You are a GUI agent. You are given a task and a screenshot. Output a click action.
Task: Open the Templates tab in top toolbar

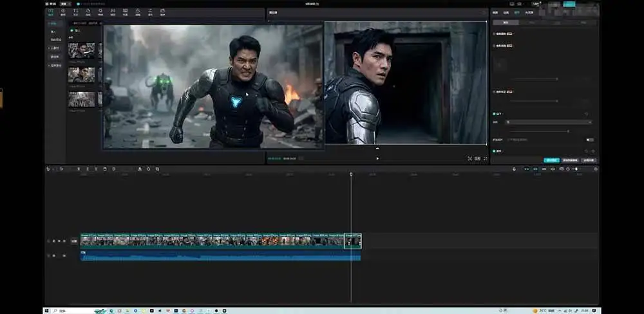[x=163, y=12]
